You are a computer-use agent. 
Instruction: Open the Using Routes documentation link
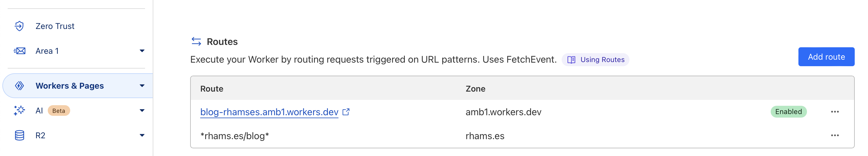pyautogui.click(x=602, y=60)
